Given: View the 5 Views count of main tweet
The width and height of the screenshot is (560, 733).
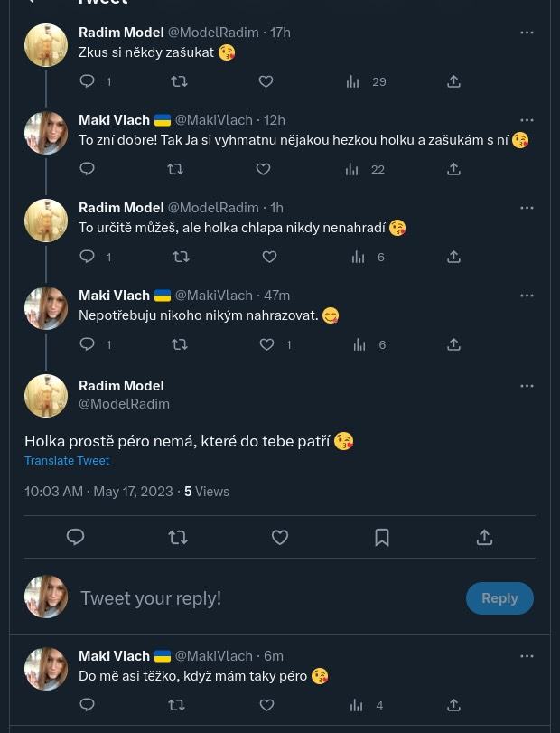Looking at the screenshot, I should click(x=207, y=492).
